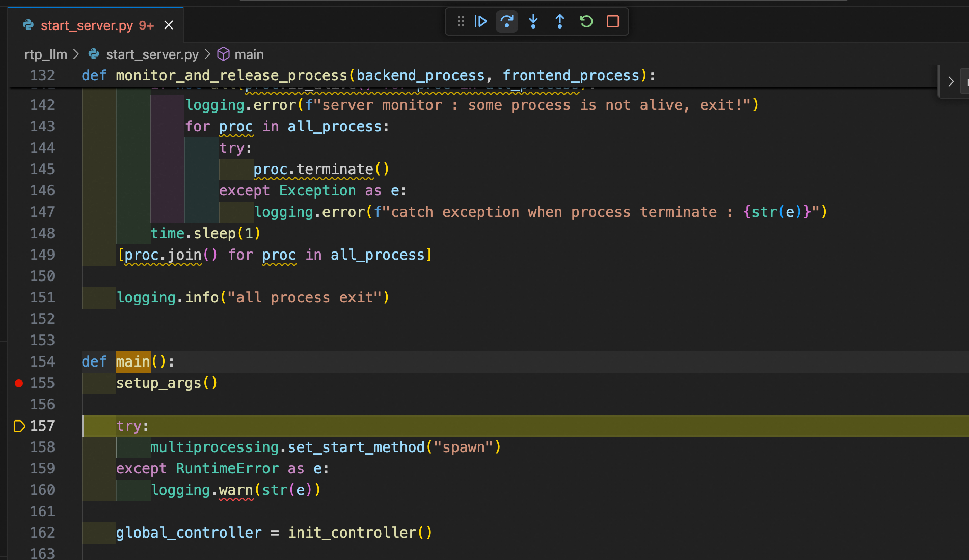Viewport: 969px width, 560px height.
Task: Click the Python icon in the start_server.py tab
Action: [29, 25]
